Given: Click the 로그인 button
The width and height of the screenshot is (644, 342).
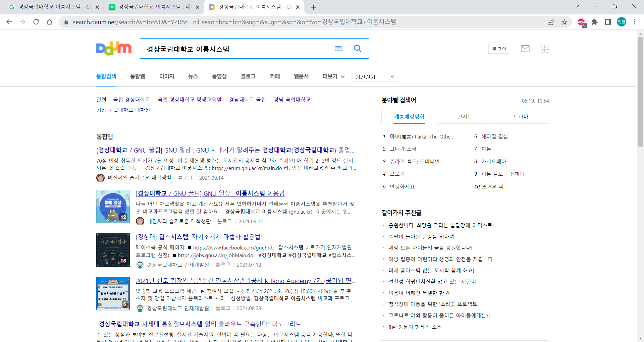Looking at the screenshot, I should [499, 49].
